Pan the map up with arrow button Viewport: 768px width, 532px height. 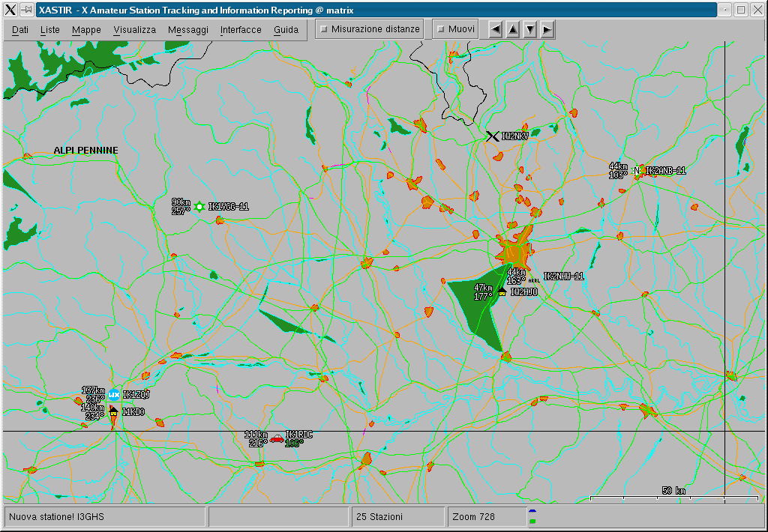pos(513,29)
